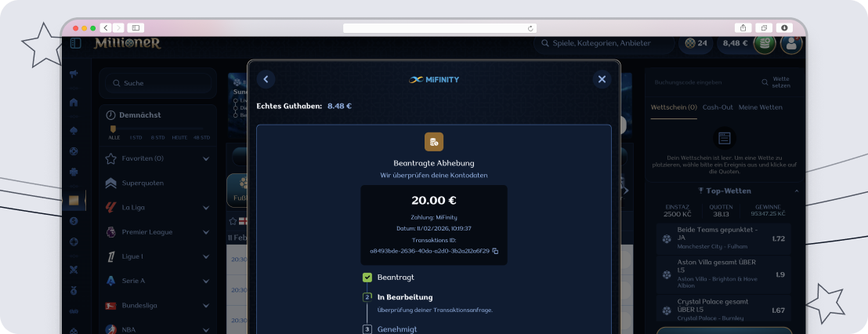Click the Millioner logo

click(x=128, y=43)
